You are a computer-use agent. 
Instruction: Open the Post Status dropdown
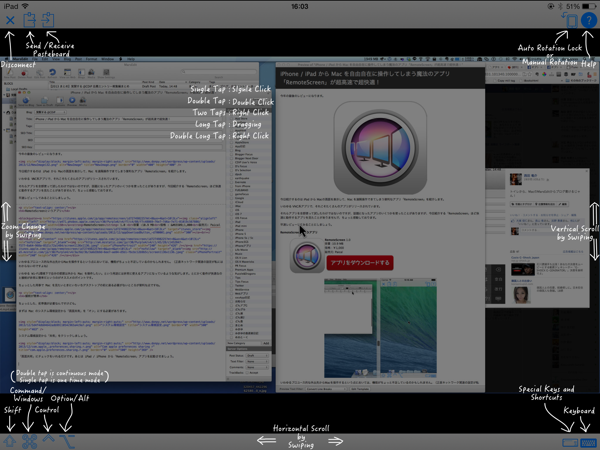pos(257,355)
